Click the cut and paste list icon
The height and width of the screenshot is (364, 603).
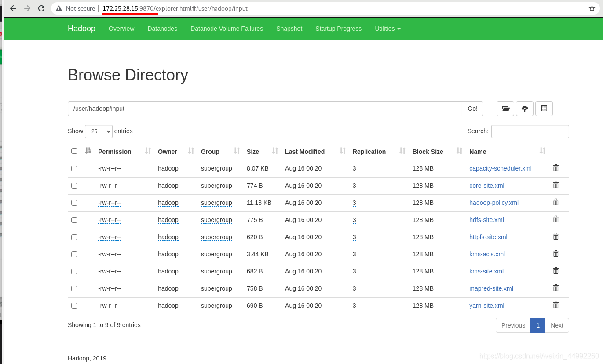pos(544,109)
